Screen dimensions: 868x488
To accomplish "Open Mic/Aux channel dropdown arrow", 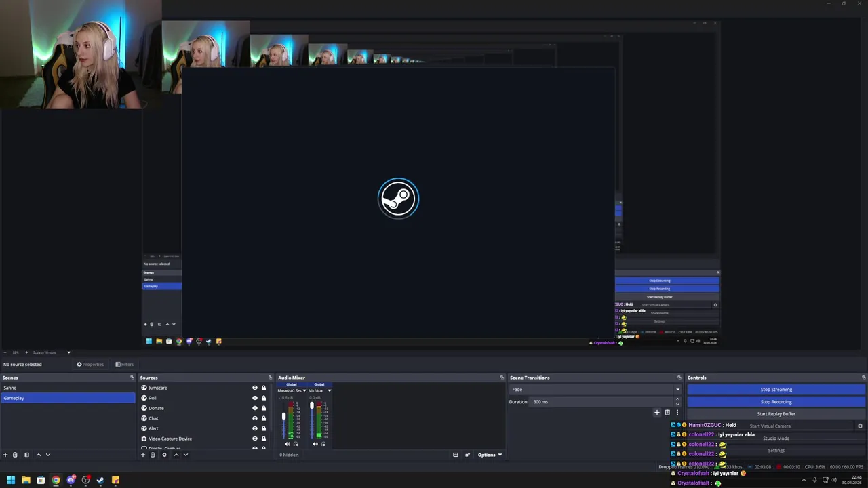I will coord(330,391).
